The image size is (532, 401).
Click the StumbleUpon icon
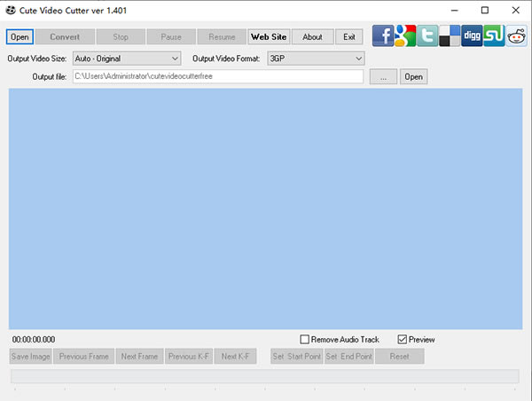tap(494, 35)
